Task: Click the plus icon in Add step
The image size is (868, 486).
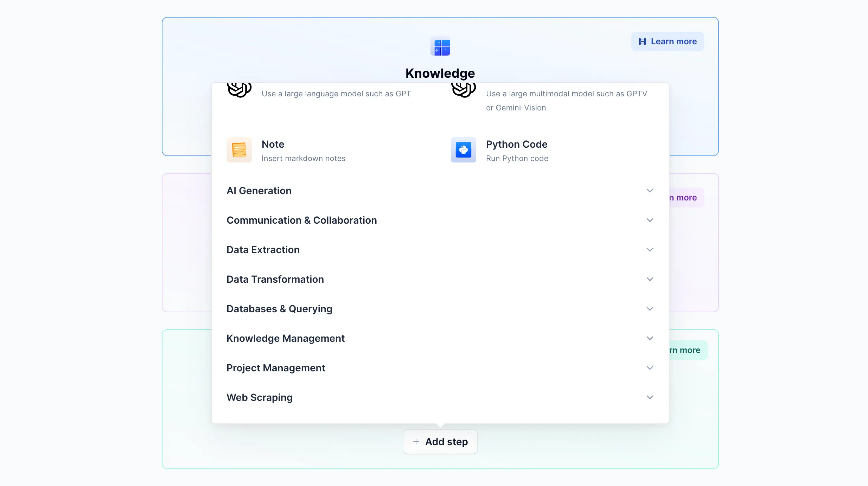Action: click(416, 442)
